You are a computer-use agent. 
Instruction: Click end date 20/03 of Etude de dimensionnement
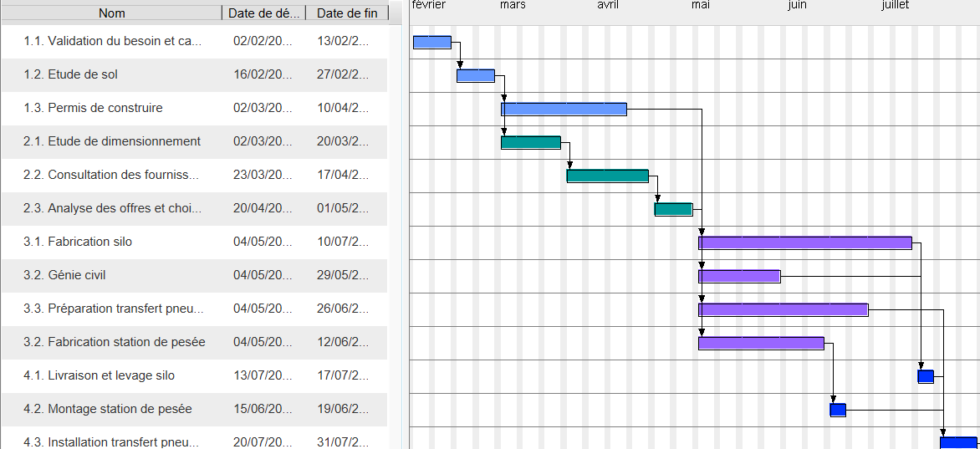click(343, 141)
